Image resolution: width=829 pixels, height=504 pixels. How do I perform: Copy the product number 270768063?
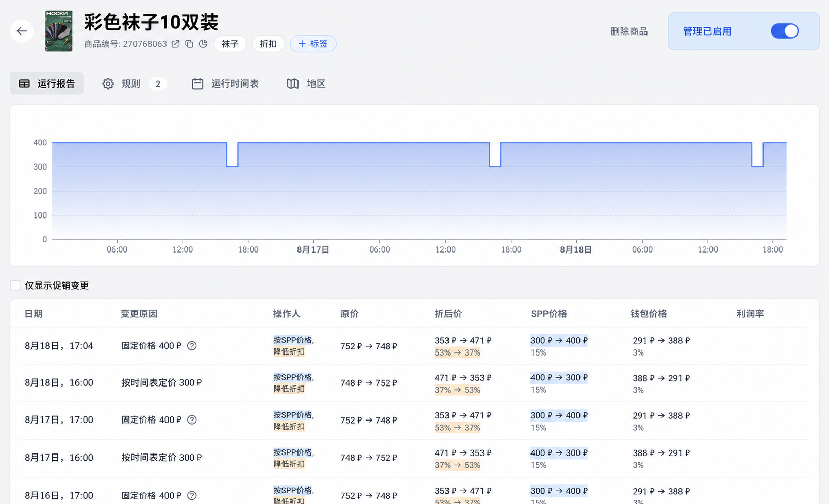(x=189, y=44)
